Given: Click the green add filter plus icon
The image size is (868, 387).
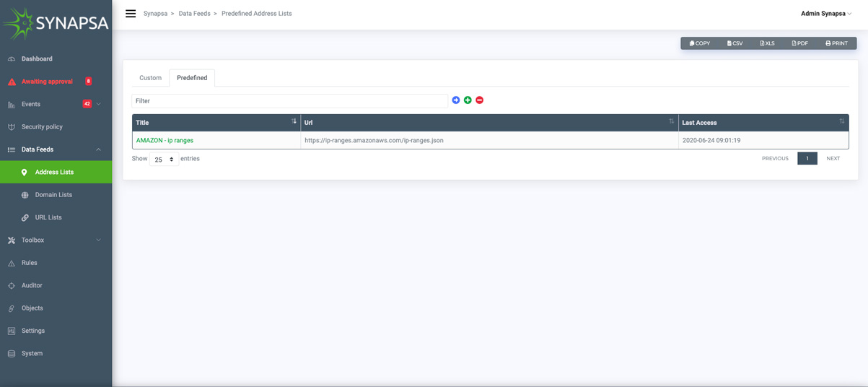Looking at the screenshot, I should point(468,100).
